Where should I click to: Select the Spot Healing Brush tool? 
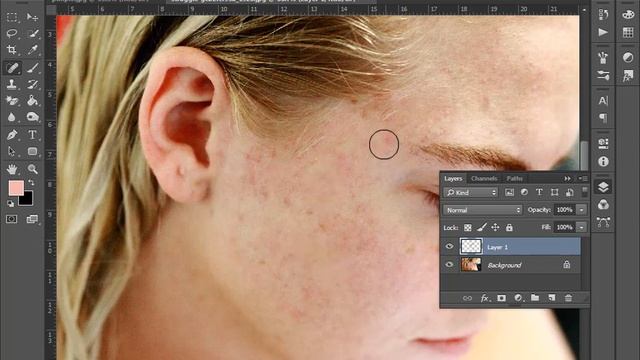(x=12, y=67)
